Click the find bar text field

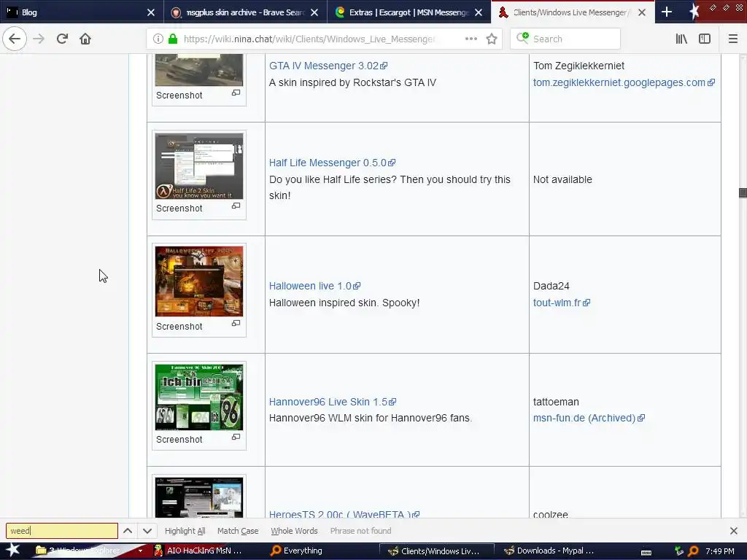coord(62,531)
